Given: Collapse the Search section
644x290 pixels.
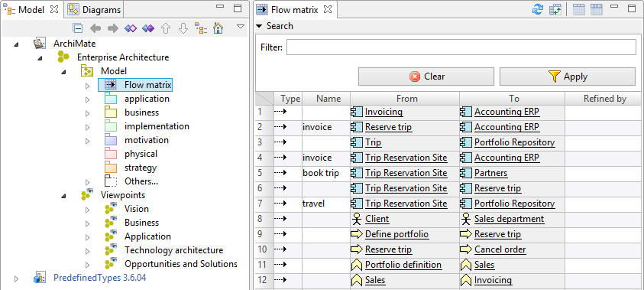Looking at the screenshot, I should pos(259,26).
